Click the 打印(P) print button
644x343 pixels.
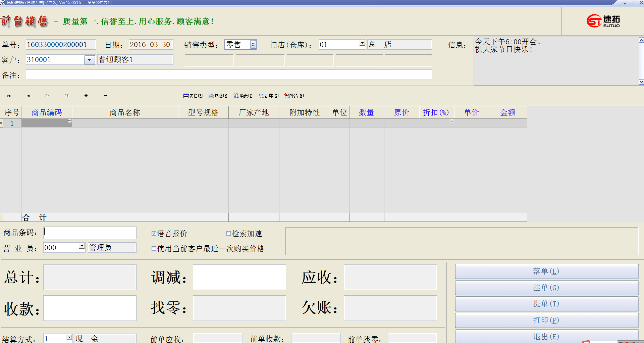pyautogui.click(x=546, y=320)
